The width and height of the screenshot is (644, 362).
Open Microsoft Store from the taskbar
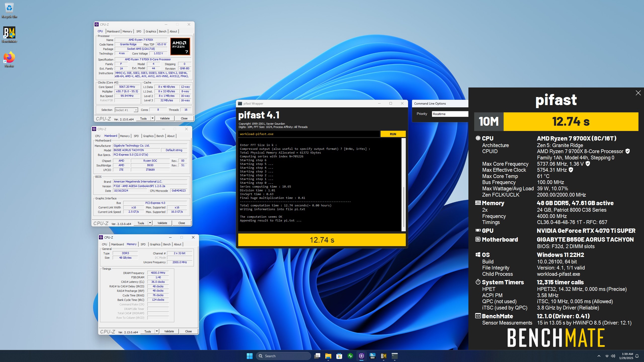click(x=339, y=356)
